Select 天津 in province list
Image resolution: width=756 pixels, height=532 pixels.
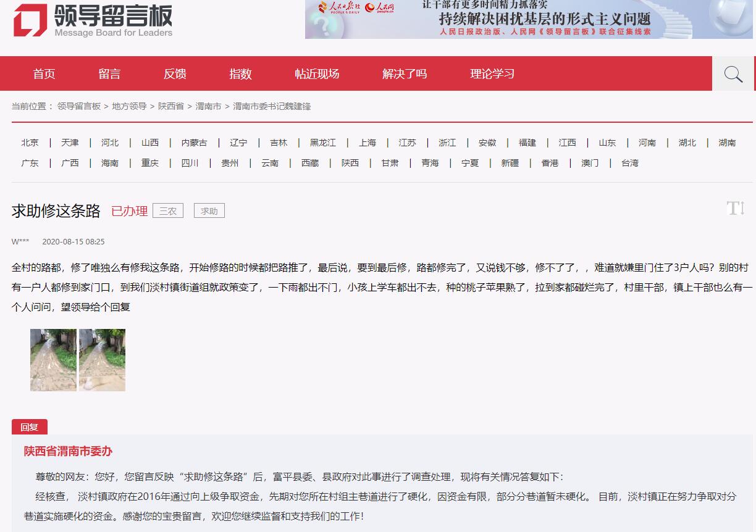click(70, 143)
